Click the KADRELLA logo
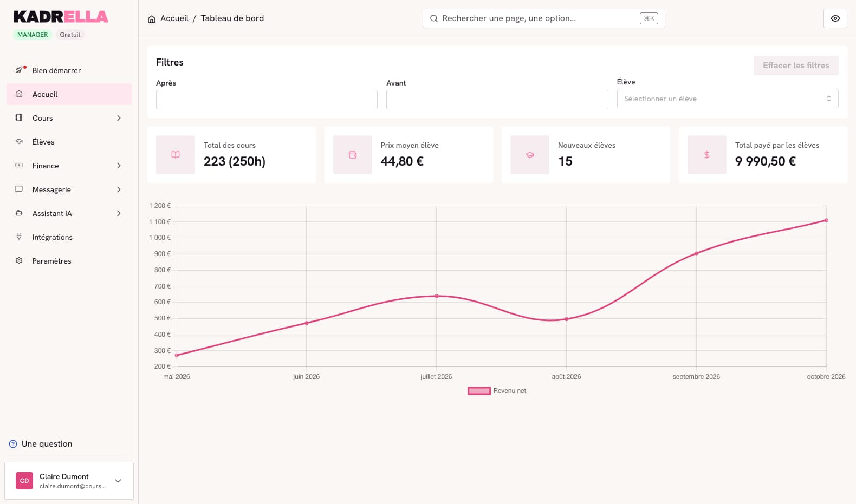The width and height of the screenshot is (856, 504). [x=61, y=17]
